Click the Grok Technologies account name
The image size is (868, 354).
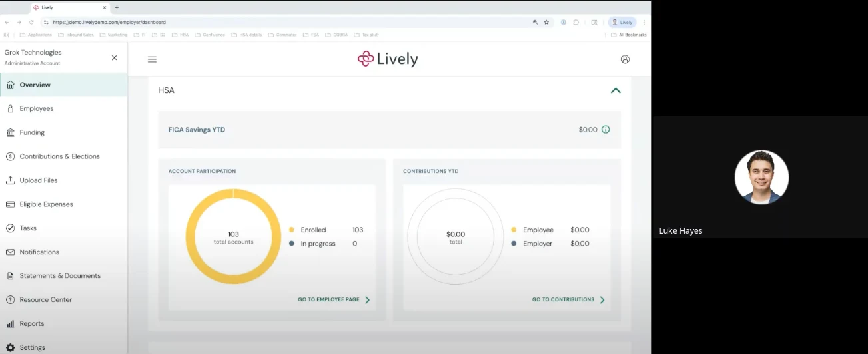pos(33,53)
